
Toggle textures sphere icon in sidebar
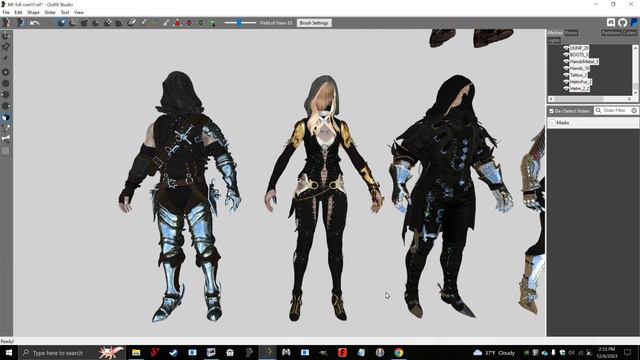coord(6,72)
